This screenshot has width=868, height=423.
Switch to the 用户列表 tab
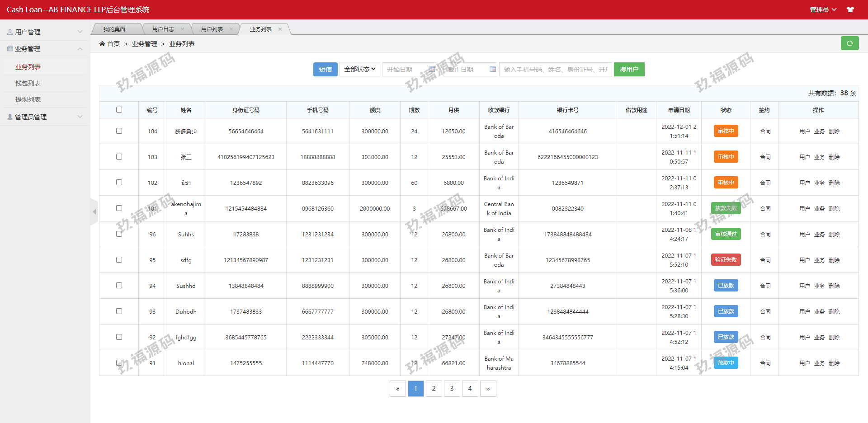click(212, 29)
